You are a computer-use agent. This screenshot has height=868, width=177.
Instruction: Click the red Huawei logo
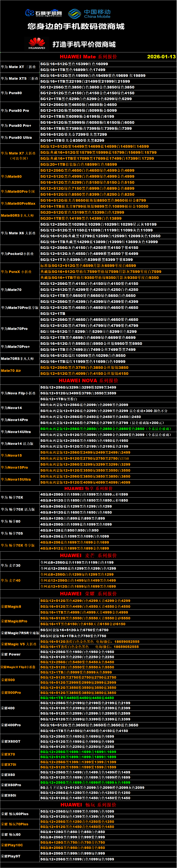(x=37, y=44)
